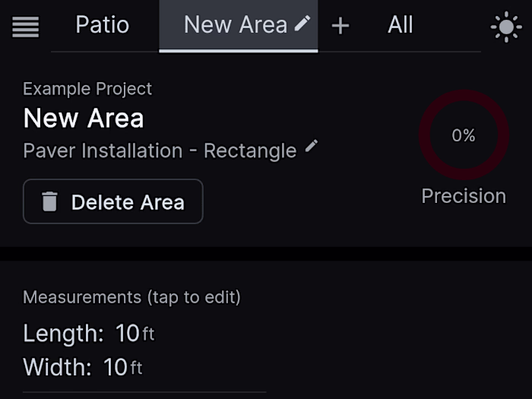The image size is (532, 399).
Task: Select the New Area tab
Action: coord(235,25)
